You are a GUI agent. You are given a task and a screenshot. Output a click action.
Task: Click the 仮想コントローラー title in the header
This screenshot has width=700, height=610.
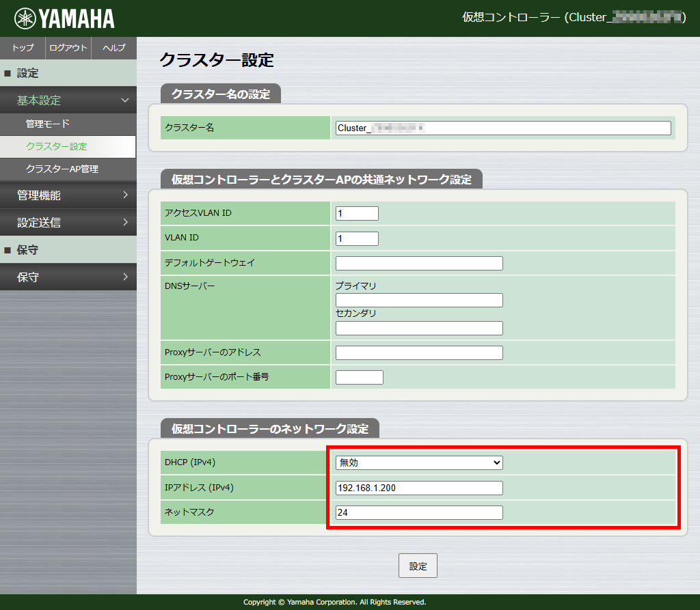tap(574, 17)
